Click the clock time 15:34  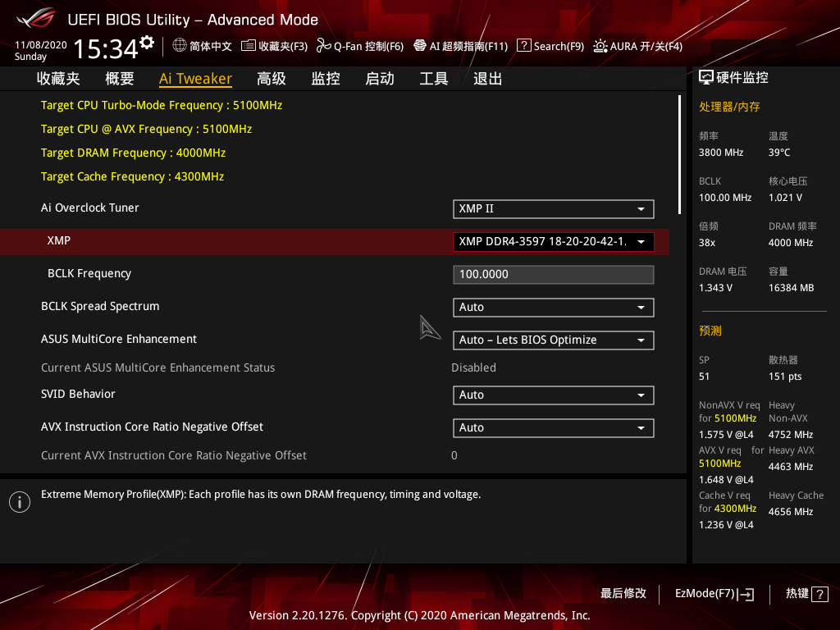(106, 48)
